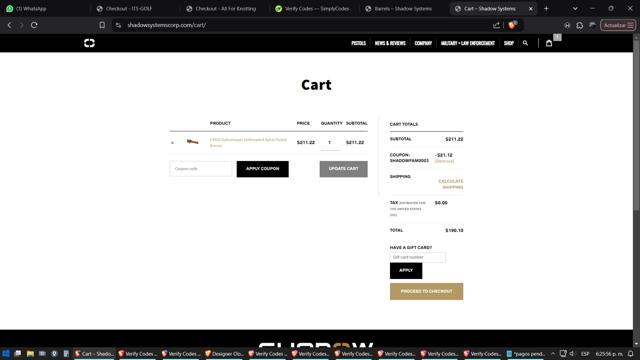640x360 pixels.
Task: Click the Cart Totals heading
Action: click(404, 124)
